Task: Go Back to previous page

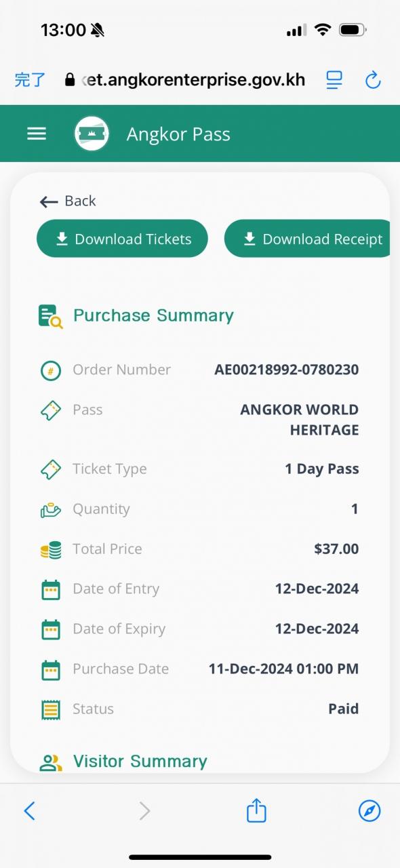Action: tap(68, 201)
